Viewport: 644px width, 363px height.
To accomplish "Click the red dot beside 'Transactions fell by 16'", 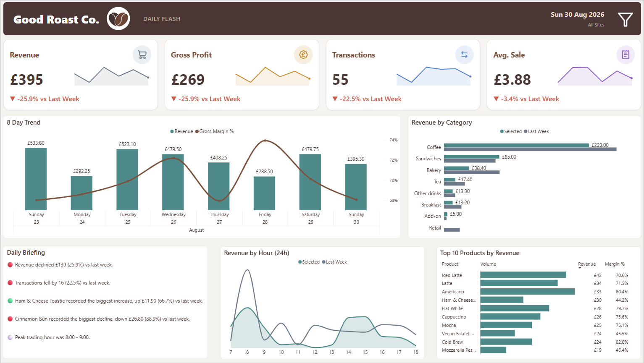I will point(10,283).
